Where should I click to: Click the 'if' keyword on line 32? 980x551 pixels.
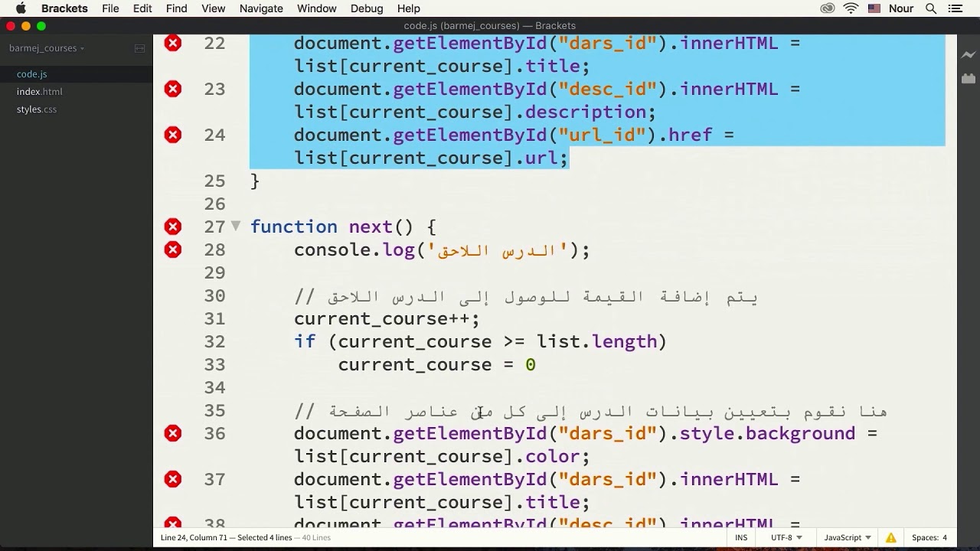tap(305, 341)
